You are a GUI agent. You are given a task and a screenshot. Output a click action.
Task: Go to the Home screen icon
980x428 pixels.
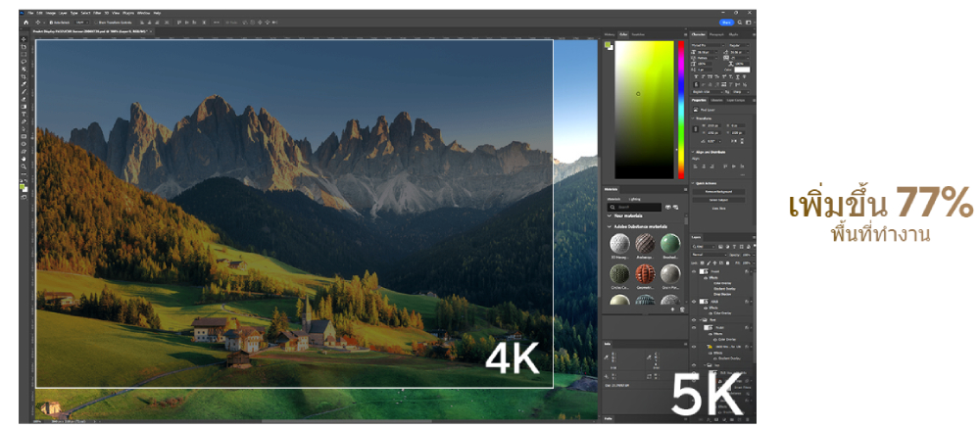[x=26, y=23]
